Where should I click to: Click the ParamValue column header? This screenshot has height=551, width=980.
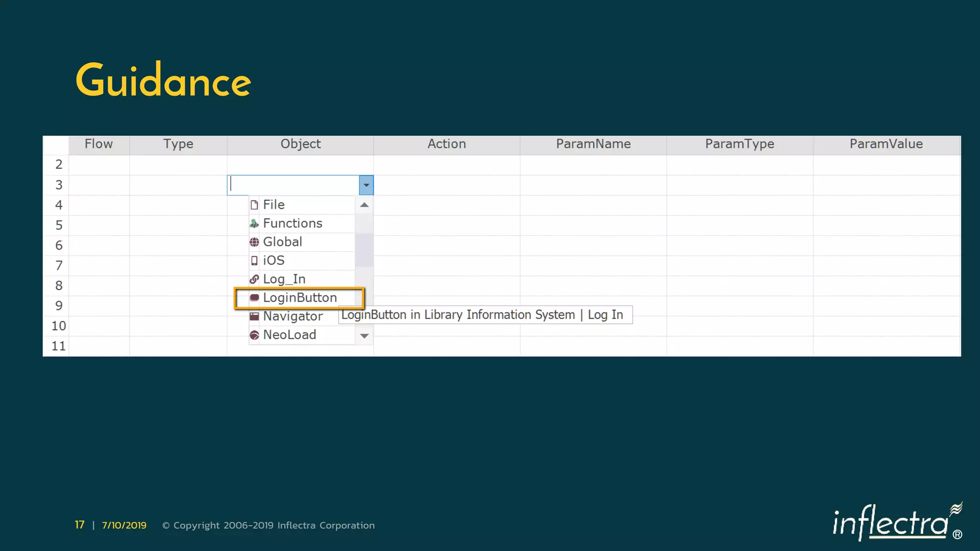(886, 144)
